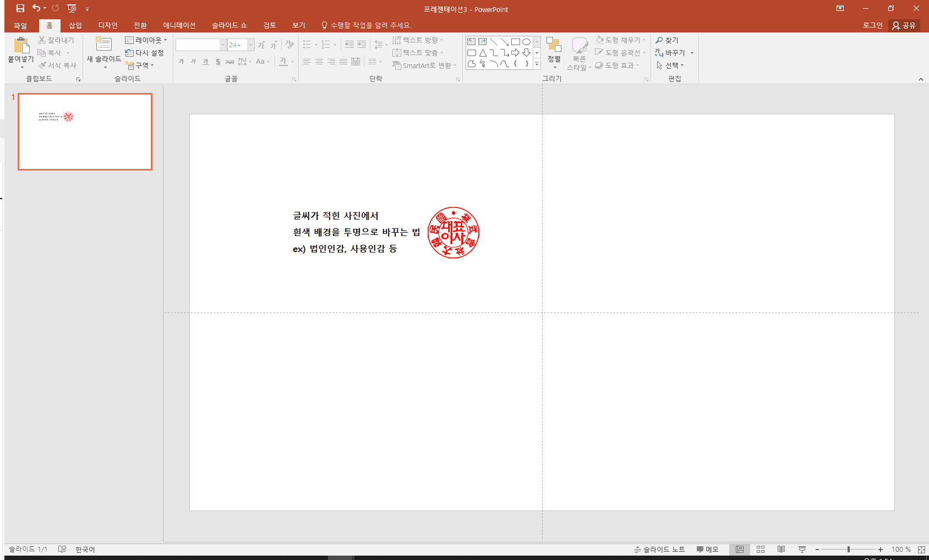Click Decrease list indent level icon
The image size is (929, 560).
tap(349, 45)
